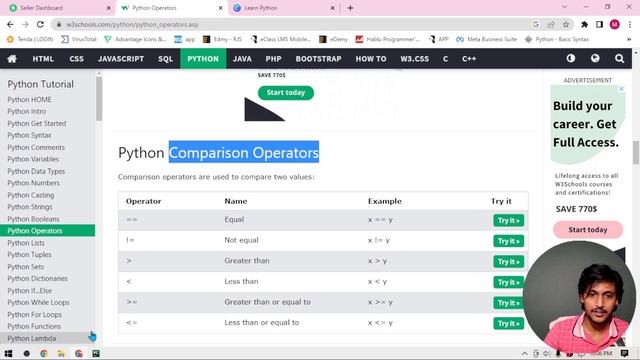Open the tab search dropdown arrow
The height and width of the screenshot is (360, 640).
point(564,7)
